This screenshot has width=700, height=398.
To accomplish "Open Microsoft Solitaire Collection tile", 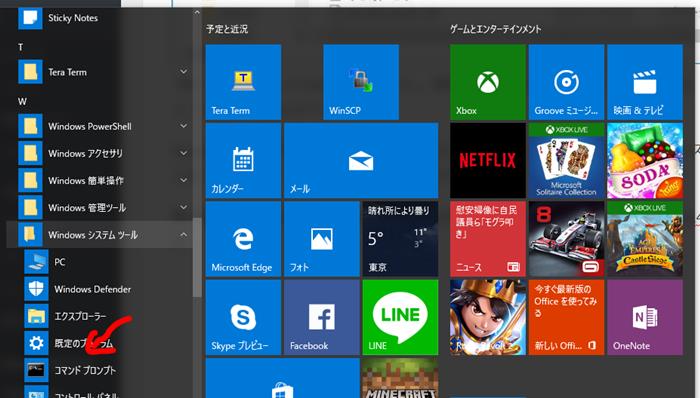I will tap(566, 161).
